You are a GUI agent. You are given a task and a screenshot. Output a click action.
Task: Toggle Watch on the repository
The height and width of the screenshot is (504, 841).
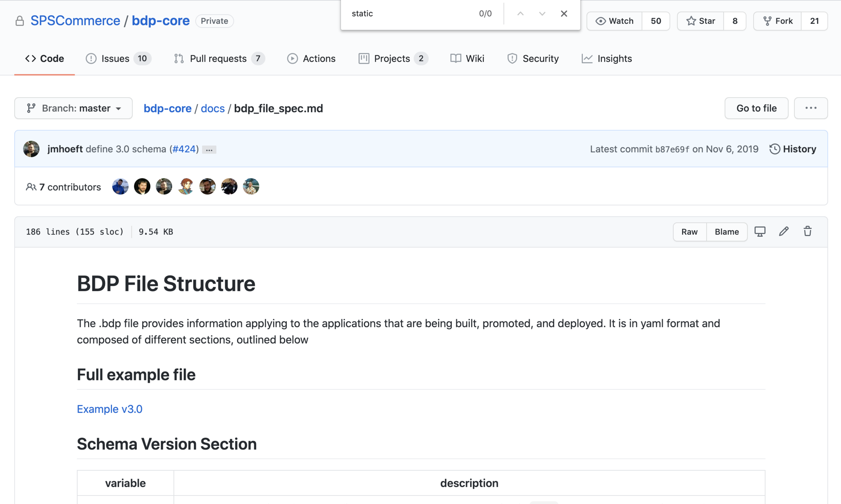pos(615,21)
